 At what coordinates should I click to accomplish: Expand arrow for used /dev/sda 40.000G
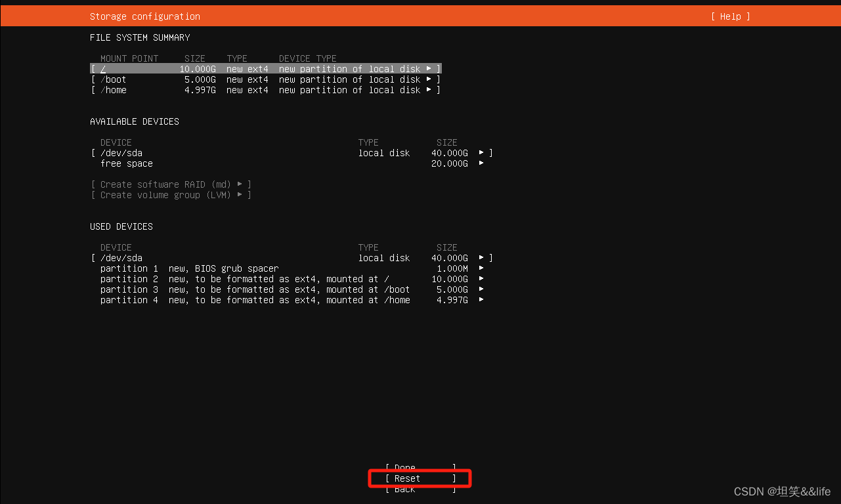[481, 258]
